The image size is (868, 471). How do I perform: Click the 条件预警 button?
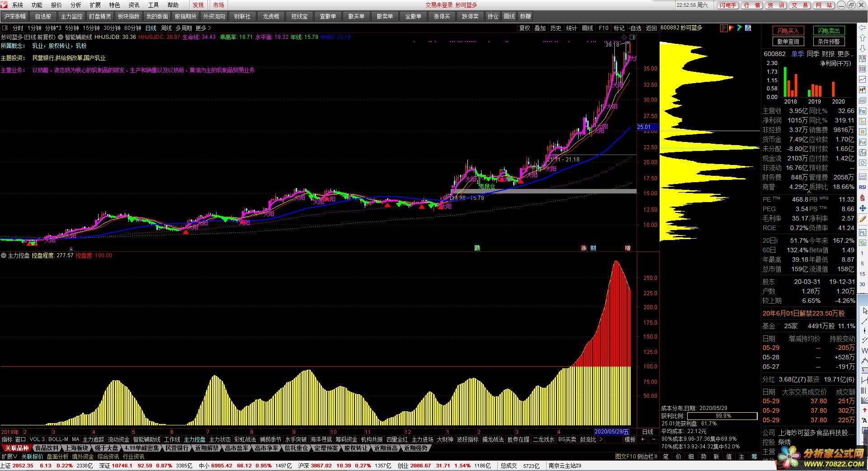pos(829,42)
